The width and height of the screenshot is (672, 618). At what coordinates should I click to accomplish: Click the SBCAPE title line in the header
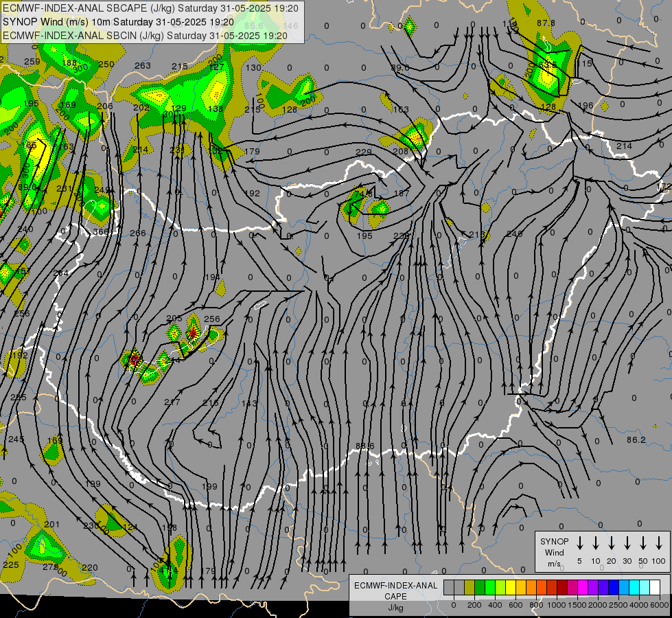pos(150,8)
